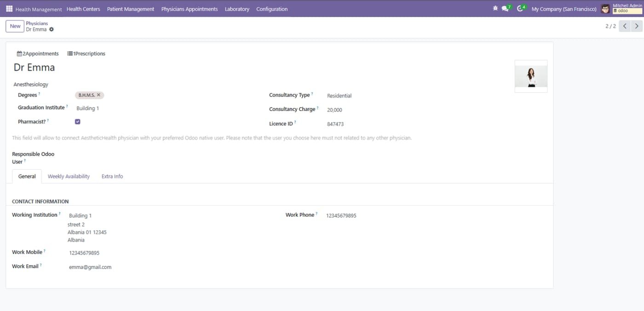644x311 pixels.
Task: Uncheck the Pharmacist checkbox
Action: click(x=78, y=122)
